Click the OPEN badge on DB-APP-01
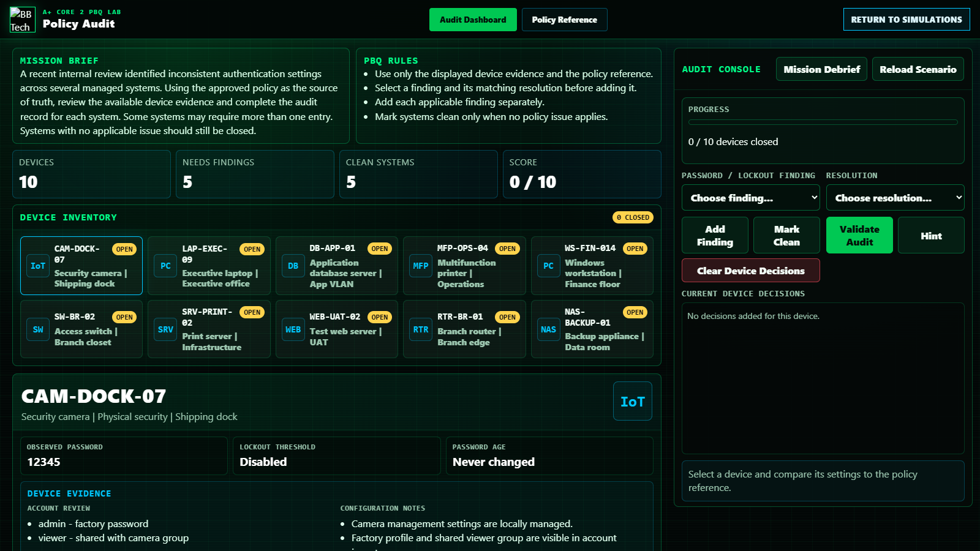Viewport: 980px width, 551px height. coord(380,249)
